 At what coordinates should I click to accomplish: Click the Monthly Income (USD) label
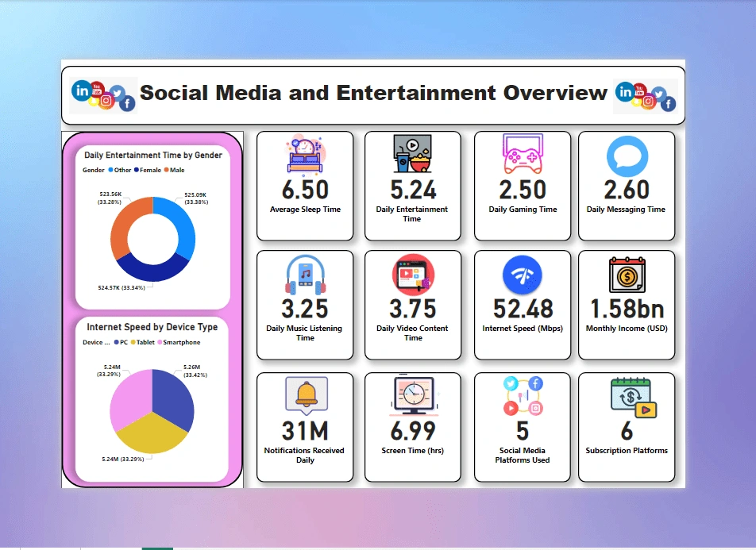click(x=627, y=329)
